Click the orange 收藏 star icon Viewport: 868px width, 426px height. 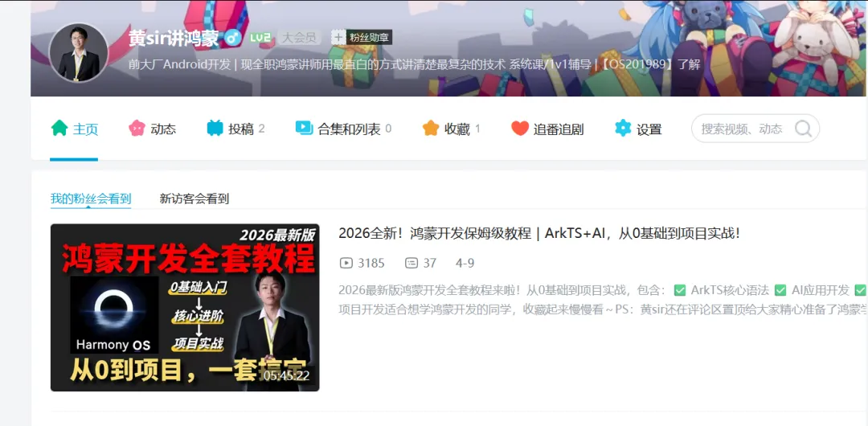click(431, 129)
